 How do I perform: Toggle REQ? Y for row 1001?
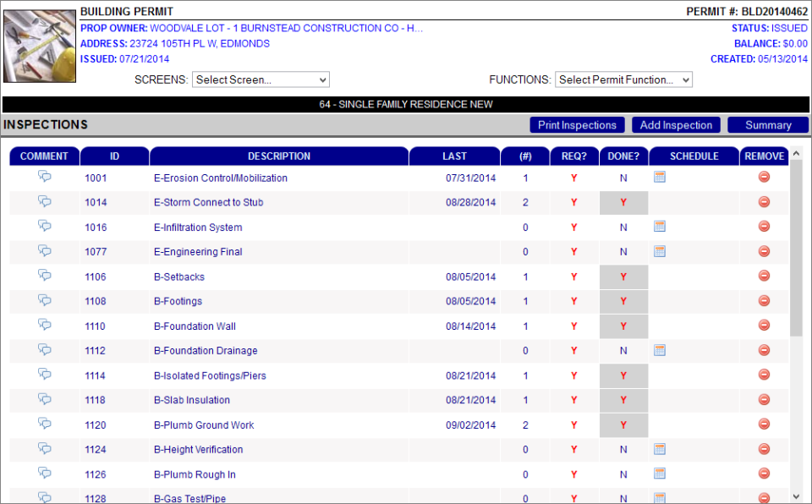(573, 178)
